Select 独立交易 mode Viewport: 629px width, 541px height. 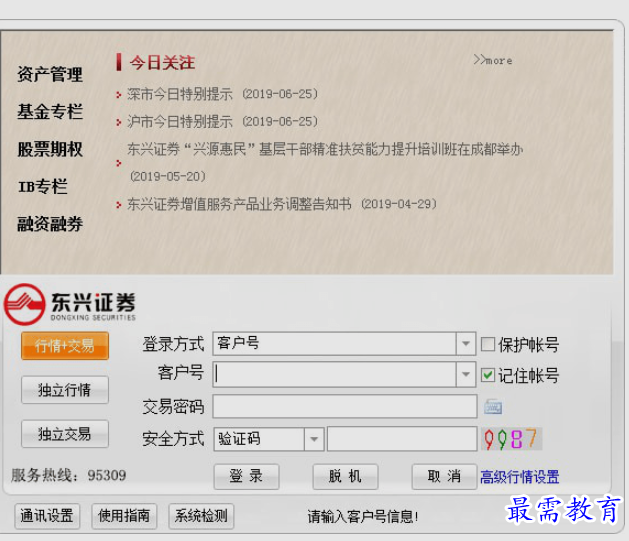(x=65, y=434)
